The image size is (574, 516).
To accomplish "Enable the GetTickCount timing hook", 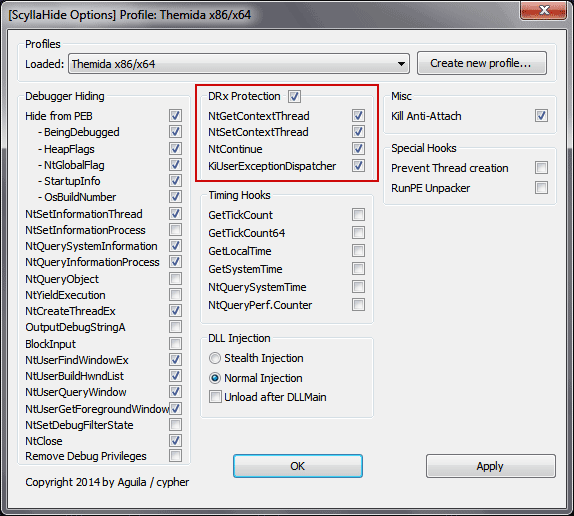I will (358, 215).
